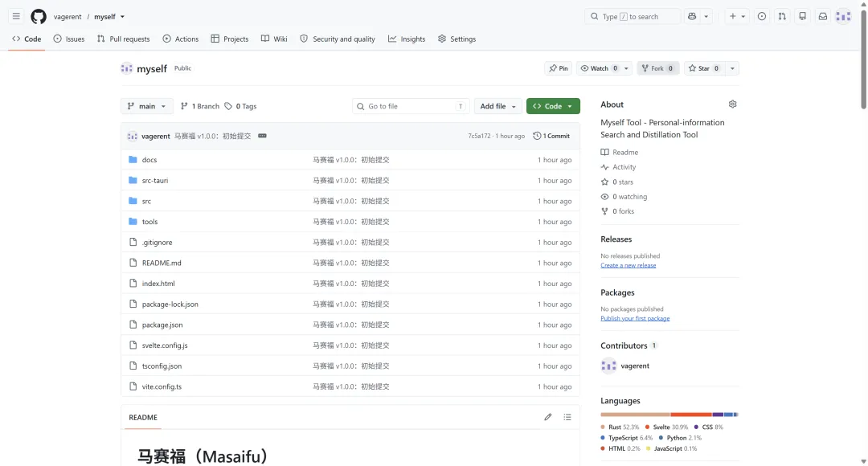Click the branch icon beside 1 Branch
Viewport: 868px width, 466px height.
click(x=184, y=106)
